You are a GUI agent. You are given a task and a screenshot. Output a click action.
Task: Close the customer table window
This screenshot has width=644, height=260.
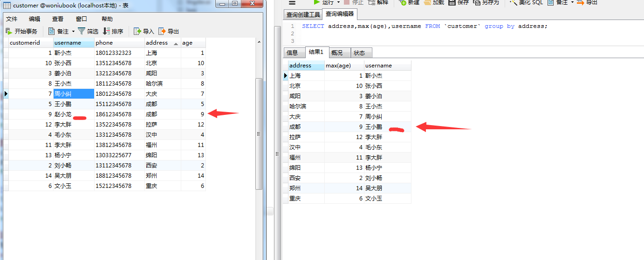[252, 4]
